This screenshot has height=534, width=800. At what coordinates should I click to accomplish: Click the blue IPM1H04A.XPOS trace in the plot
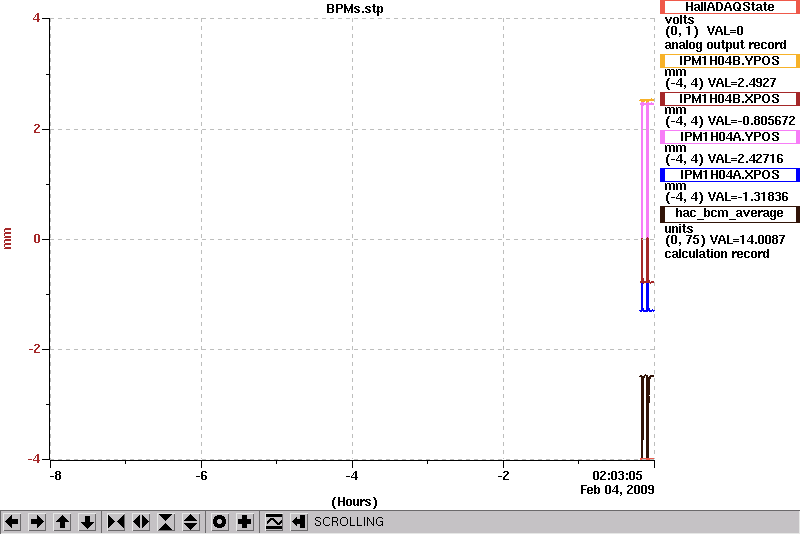(645, 298)
